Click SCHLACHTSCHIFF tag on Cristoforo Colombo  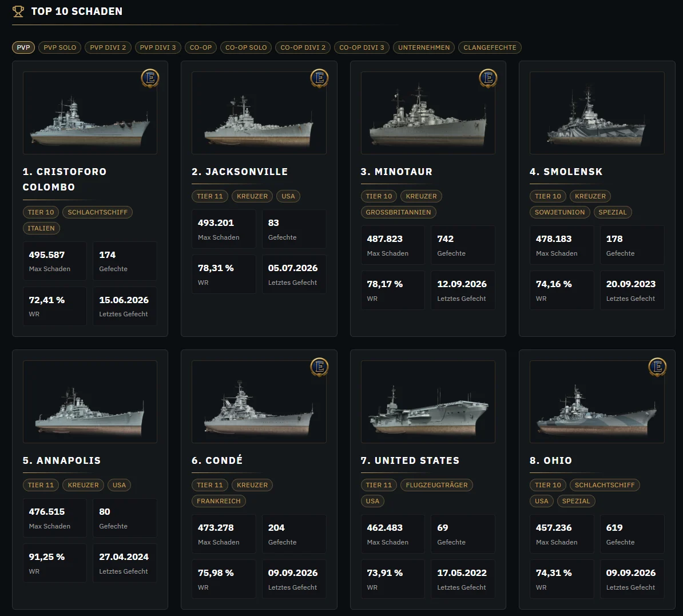98,212
